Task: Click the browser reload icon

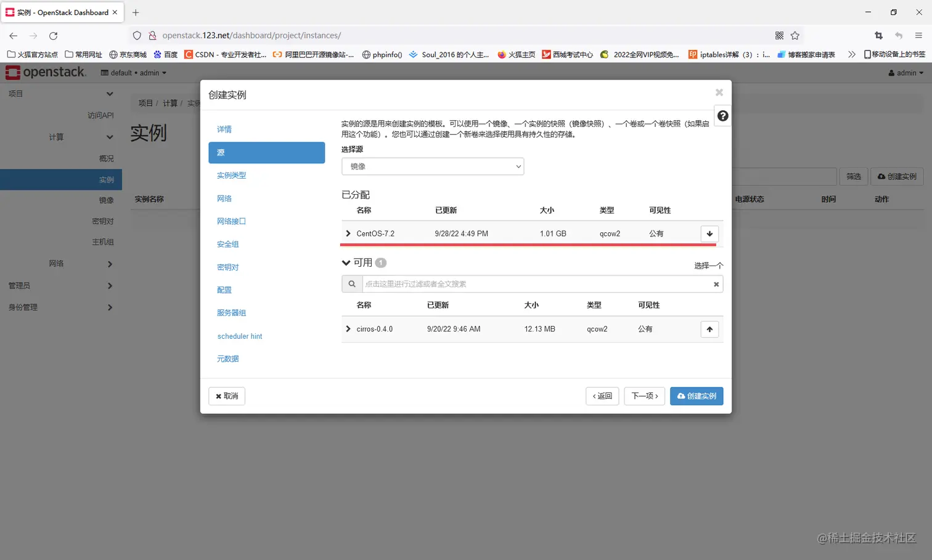Action: click(x=53, y=35)
